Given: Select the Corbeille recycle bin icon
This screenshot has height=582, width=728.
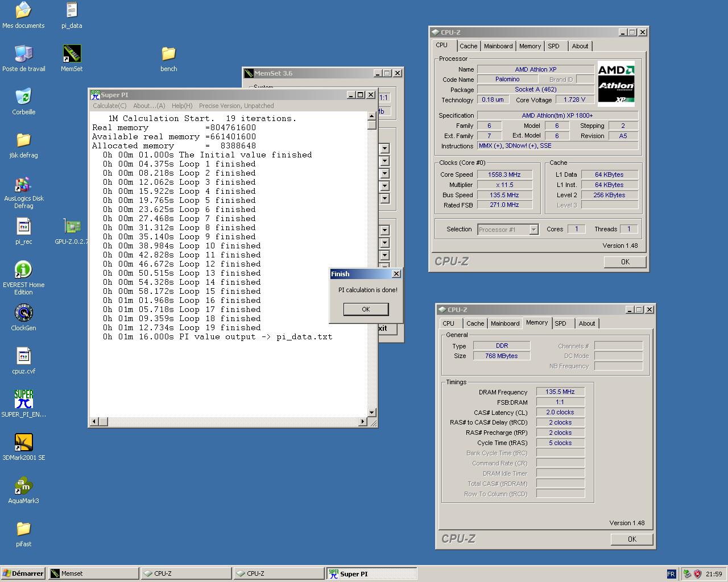Looking at the screenshot, I should pyautogui.click(x=23, y=97).
